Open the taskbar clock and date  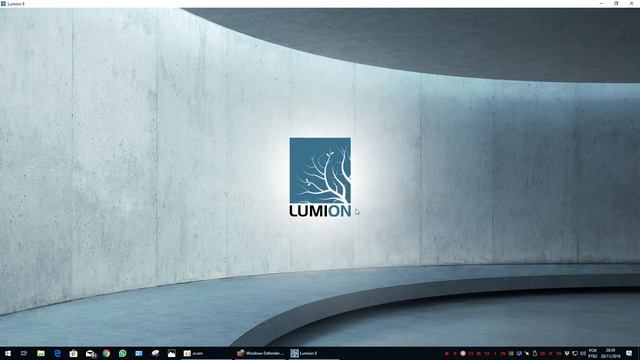(x=611, y=353)
